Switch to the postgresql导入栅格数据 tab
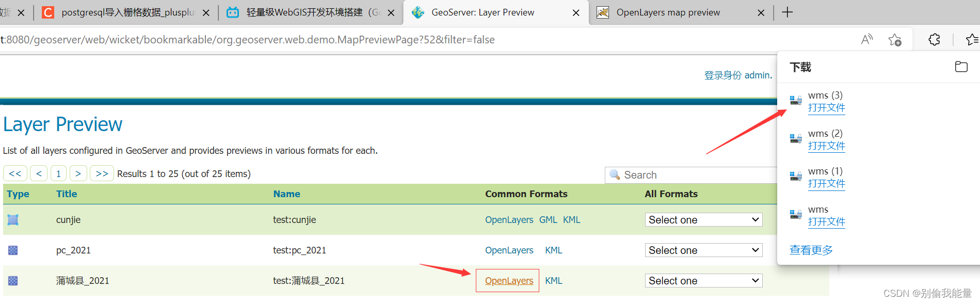980x303 pixels. [x=126, y=12]
